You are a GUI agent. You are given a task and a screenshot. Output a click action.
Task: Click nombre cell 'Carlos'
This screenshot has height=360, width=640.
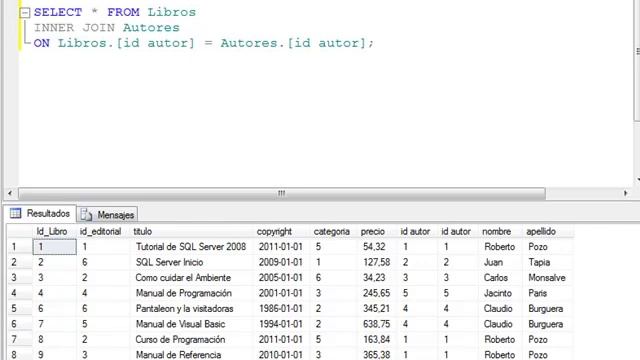[x=500, y=278]
